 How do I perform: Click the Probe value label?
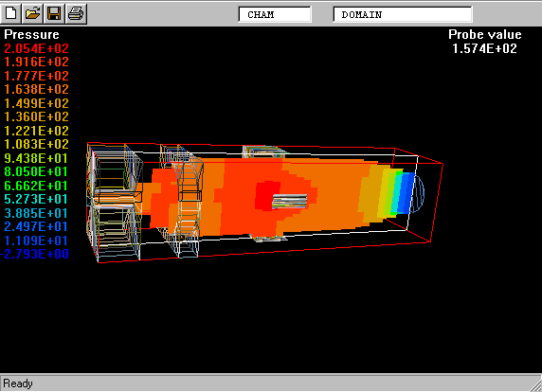click(484, 34)
